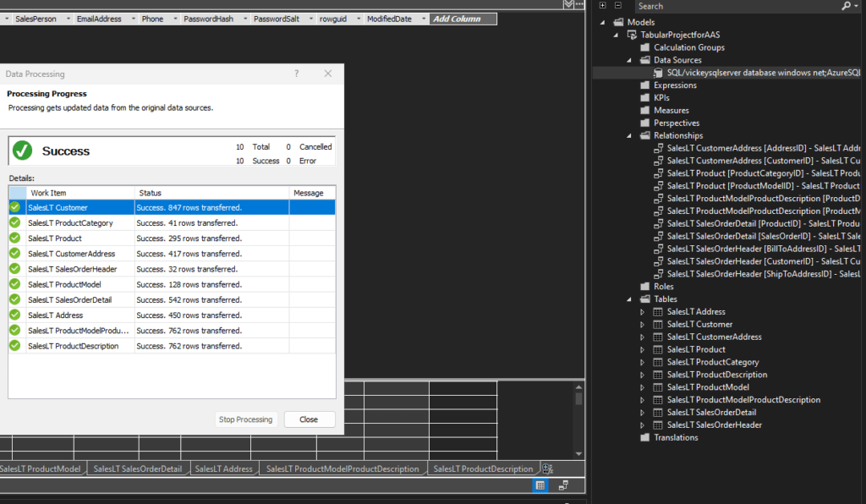Select the SalesLT ProductCategory work item row
Screen dimensions: 866x504
tap(172, 223)
